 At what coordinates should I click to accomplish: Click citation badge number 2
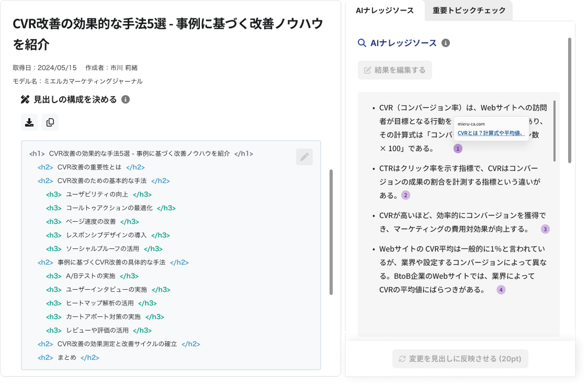click(405, 195)
